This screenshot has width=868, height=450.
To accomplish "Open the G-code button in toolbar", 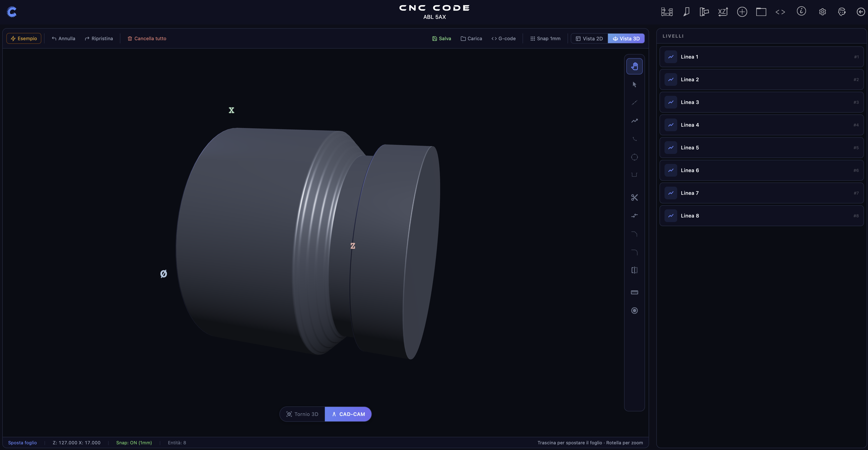I will (x=503, y=39).
